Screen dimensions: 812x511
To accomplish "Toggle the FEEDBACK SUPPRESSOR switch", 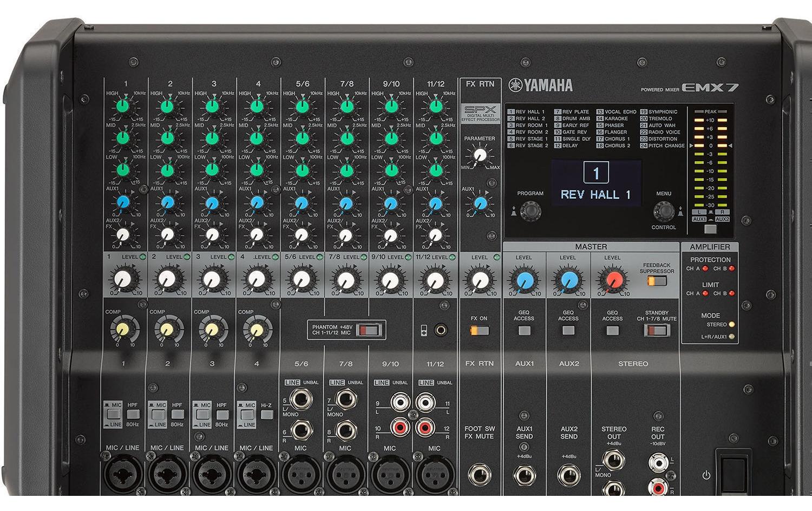I will click(x=657, y=281).
